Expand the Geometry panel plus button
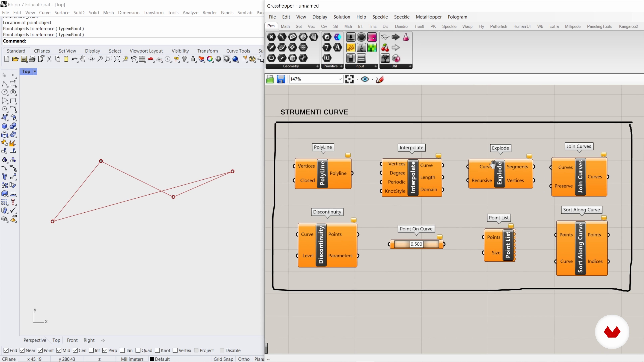This screenshot has height=362, width=644. (317, 66)
